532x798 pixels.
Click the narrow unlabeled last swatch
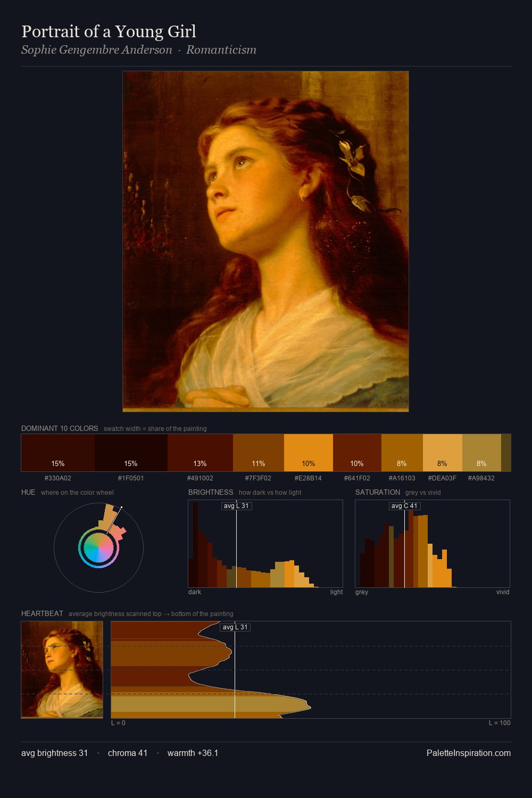tap(506, 453)
